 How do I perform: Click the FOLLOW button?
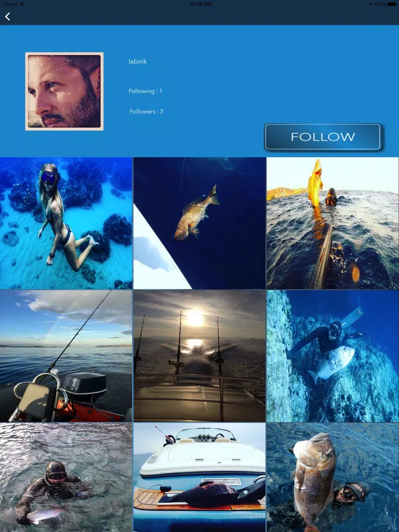coord(323,137)
